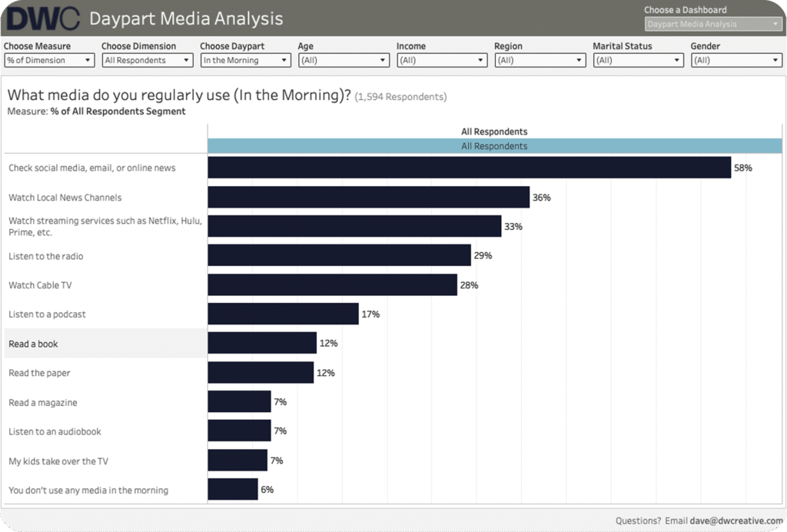Select the streaming services 33% bar

coord(354,226)
